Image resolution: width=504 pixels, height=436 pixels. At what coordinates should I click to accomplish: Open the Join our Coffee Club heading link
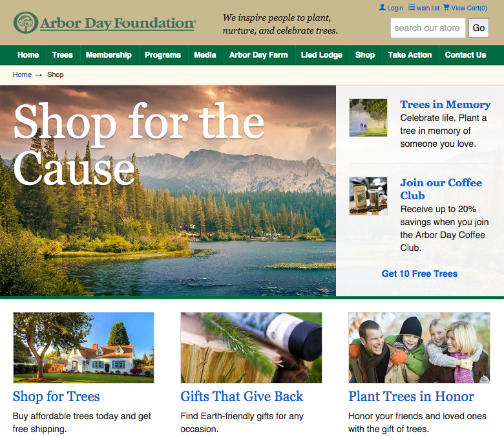click(x=441, y=189)
